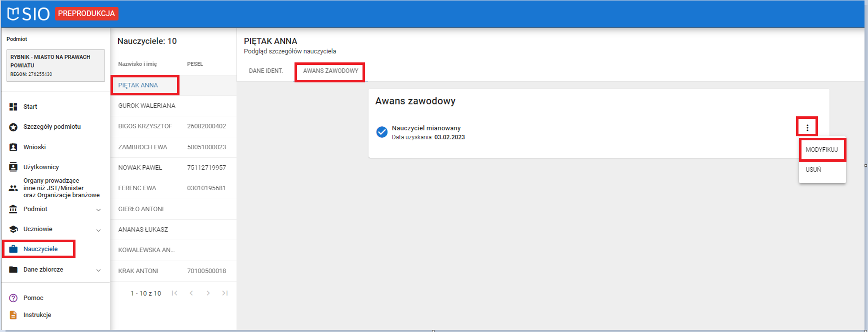868x332 pixels.
Task: Open Start dashboard icon in sidebar
Action: [13, 107]
